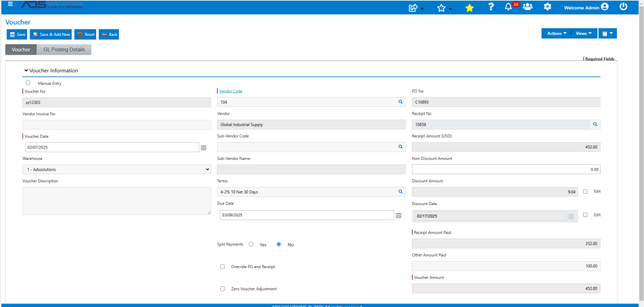Viewport: 644px width, 307px height.
Task: Click Discount Amount value 9.04
Action: 495,191
